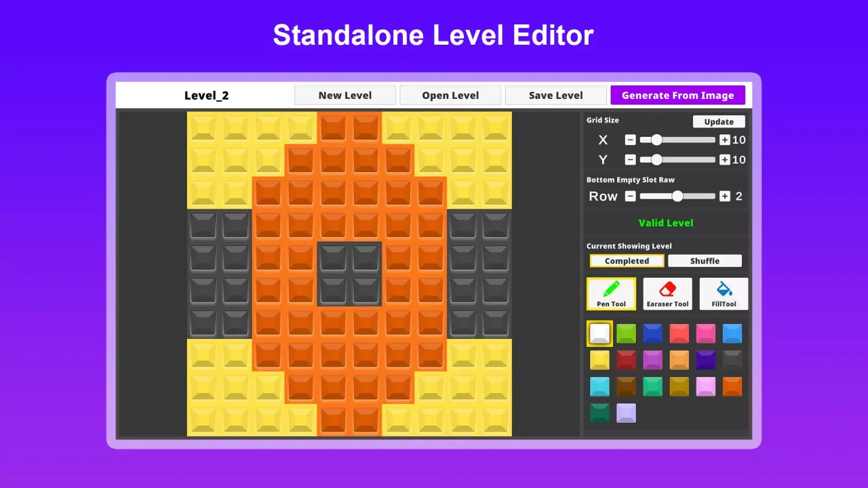The width and height of the screenshot is (868, 488).
Task: Click the Row slider handle
Action: (677, 196)
